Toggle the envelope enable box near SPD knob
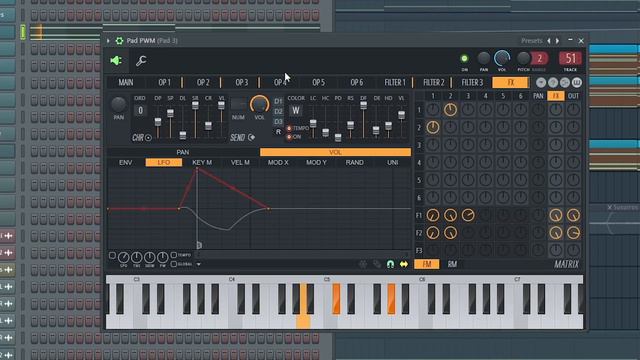This screenshot has height=360, width=640. click(x=112, y=256)
